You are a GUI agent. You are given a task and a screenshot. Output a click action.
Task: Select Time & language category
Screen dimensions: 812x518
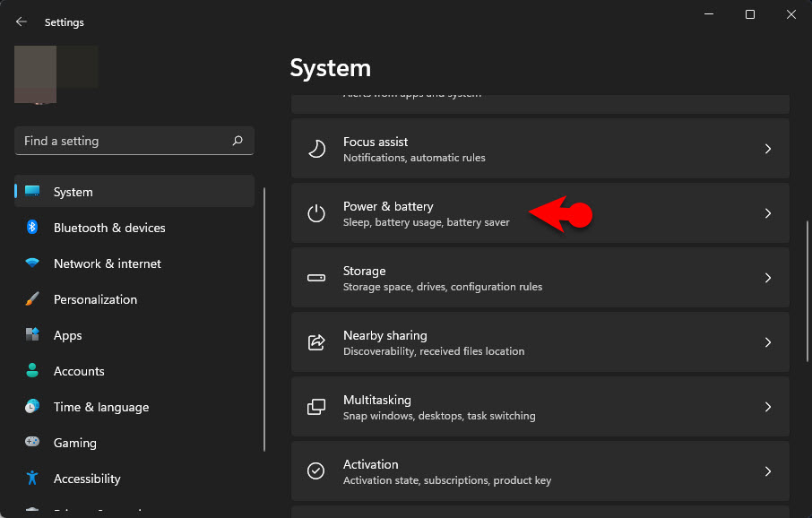(100, 407)
